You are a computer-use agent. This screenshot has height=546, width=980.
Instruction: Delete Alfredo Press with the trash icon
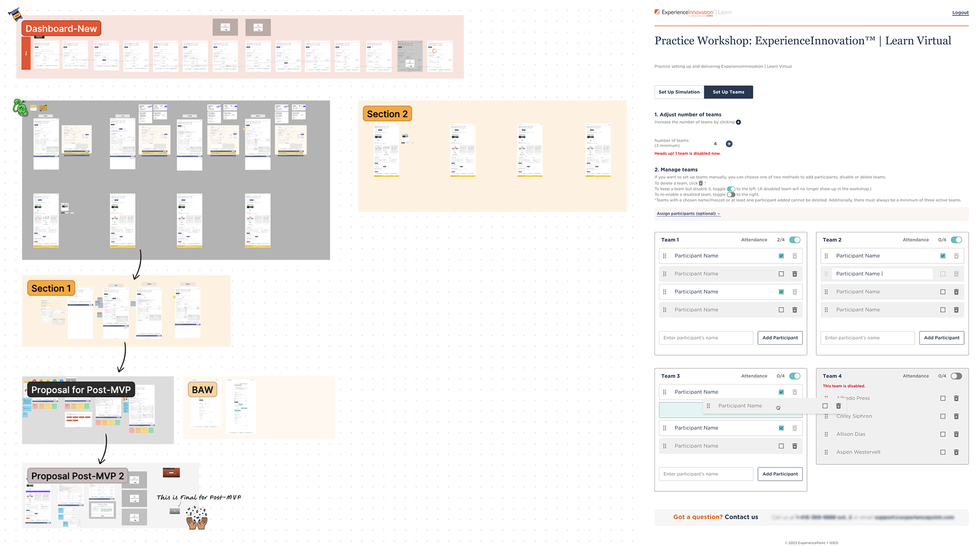point(957,398)
